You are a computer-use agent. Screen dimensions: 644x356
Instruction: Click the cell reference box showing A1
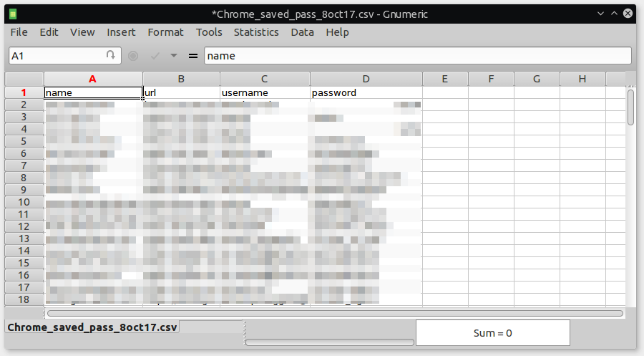[65, 55]
